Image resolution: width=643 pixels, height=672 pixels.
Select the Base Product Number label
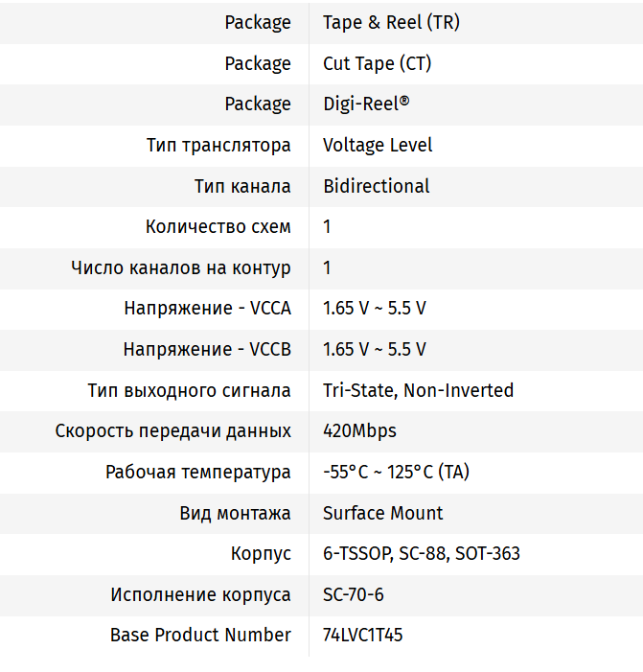pos(200,635)
